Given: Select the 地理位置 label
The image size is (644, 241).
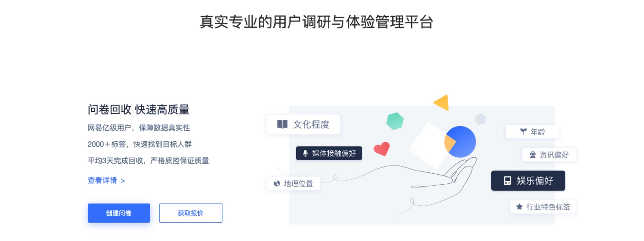Looking at the screenshot, I should click(x=293, y=183).
